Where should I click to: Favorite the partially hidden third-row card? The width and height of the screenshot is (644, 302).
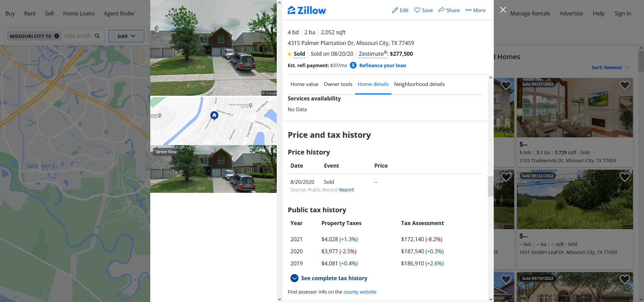point(506,279)
